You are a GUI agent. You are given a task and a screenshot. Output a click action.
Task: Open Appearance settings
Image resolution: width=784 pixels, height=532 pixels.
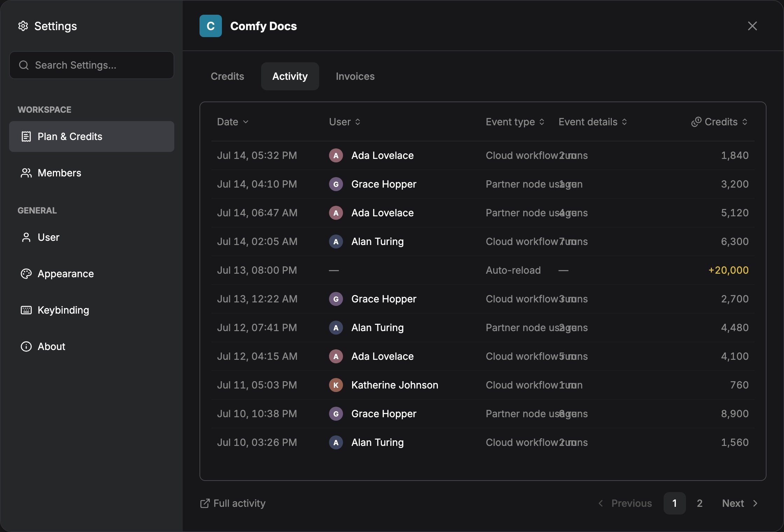(x=92, y=274)
